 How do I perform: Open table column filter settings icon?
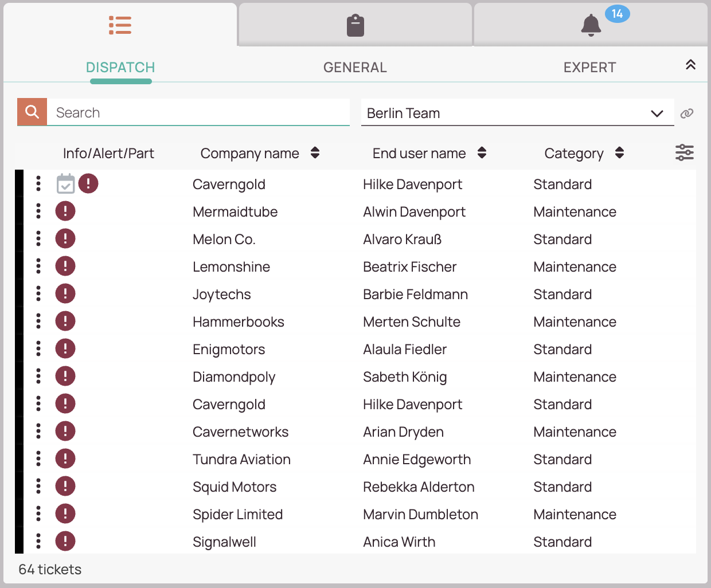(684, 152)
